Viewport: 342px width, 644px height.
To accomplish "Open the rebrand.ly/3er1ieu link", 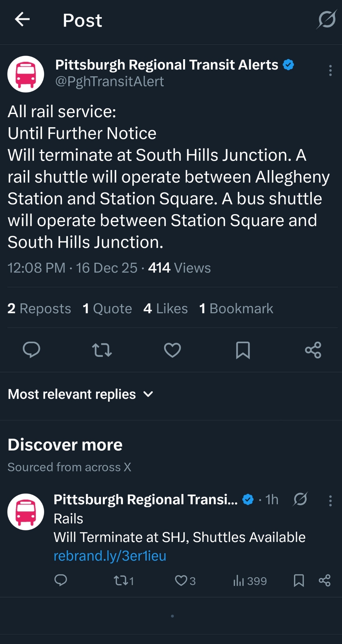I will pos(110,556).
